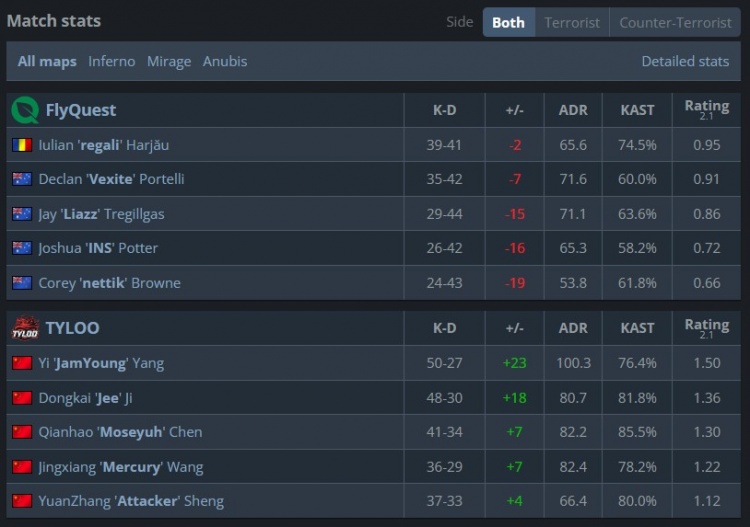
Task: Show stats for the Anubis map
Action: 225,61
